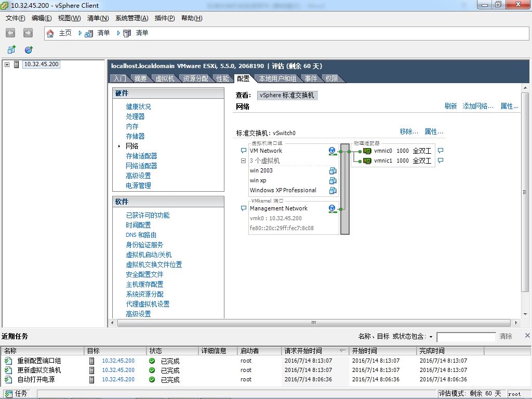Click the second Inventory breadcrumb icon

[x=127, y=33]
